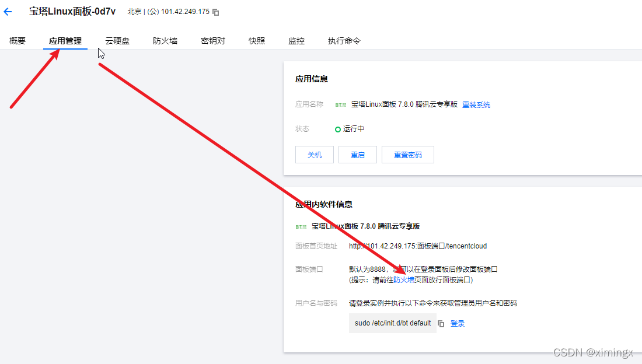Screen dimensions: 642x364
Task: Click the BT logo in software info
Action: (301, 226)
